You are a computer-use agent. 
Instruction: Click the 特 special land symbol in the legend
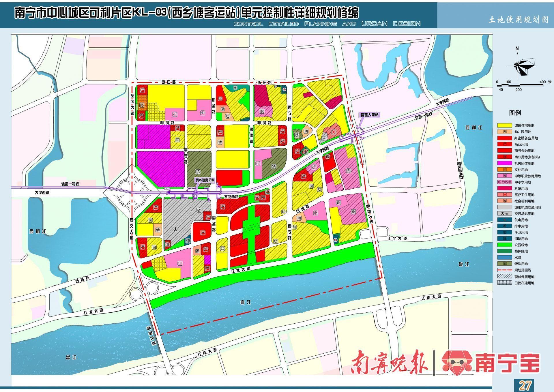(505, 264)
